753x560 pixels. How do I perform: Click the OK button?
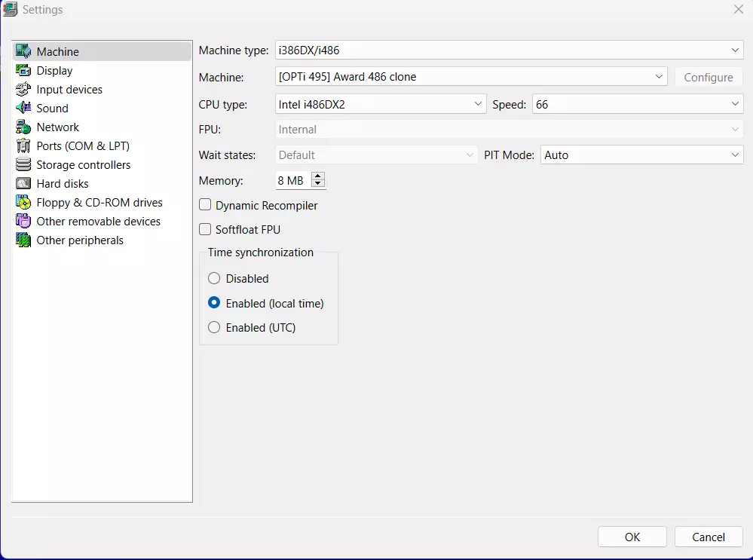click(632, 537)
